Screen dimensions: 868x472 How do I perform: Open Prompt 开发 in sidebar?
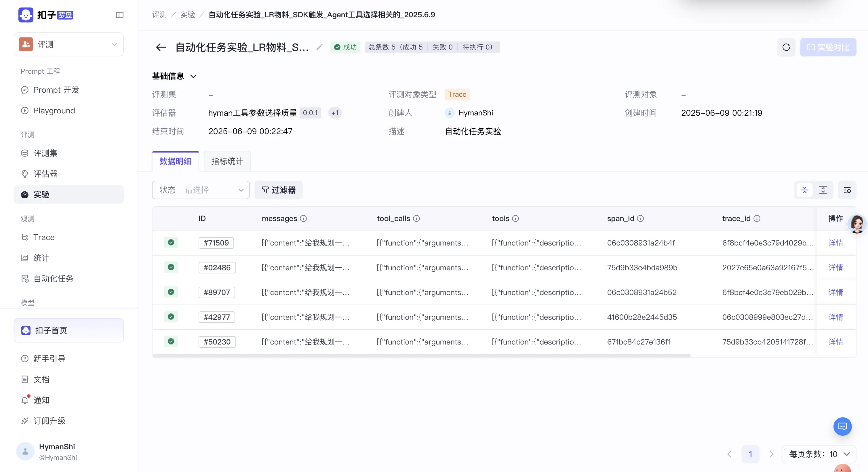pyautogui.click(x=69, y=90)
